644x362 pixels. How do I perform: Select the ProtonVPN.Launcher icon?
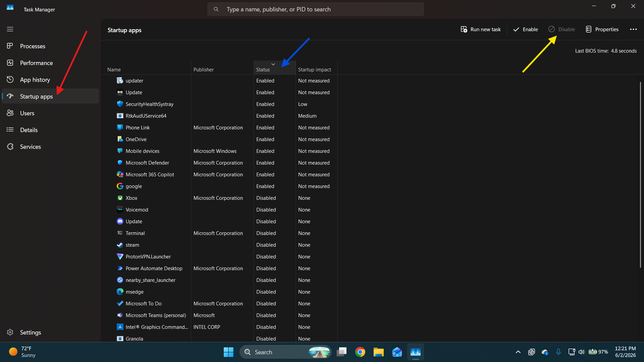tap(120, 256)
